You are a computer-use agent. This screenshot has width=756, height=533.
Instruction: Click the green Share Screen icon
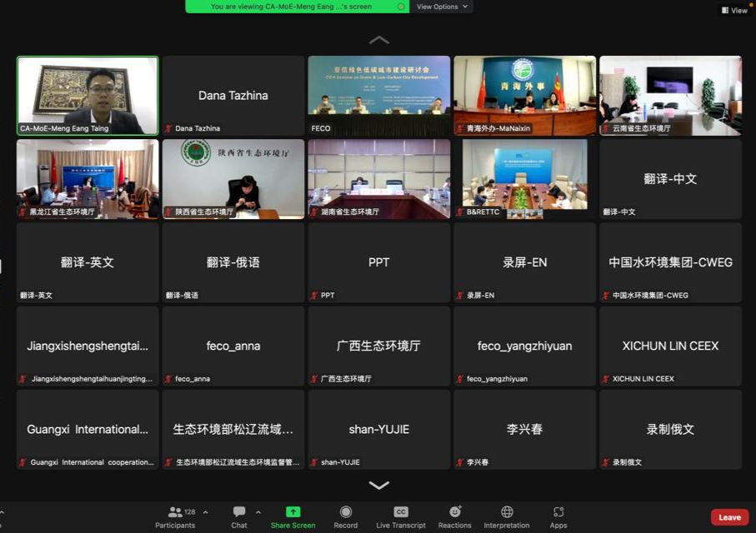click(293, 516)
